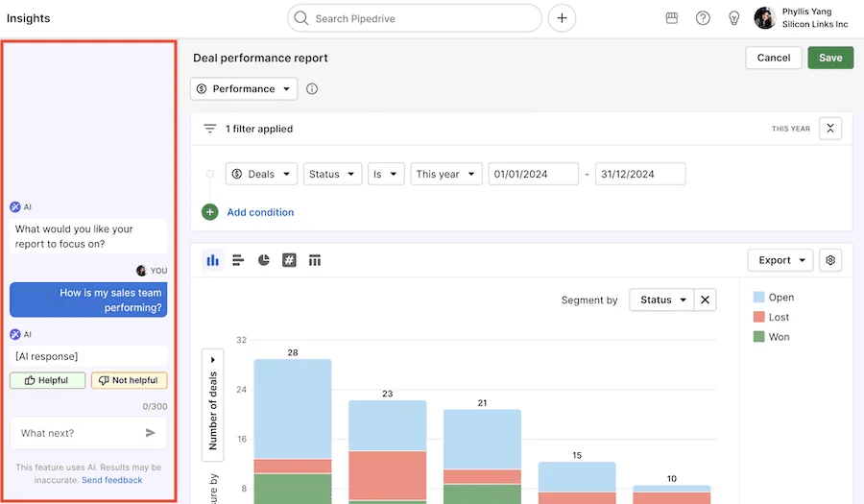This screenshot has height=504, width=864.
Task: Click the green plus Add condition icon
Action: [210, 212]
